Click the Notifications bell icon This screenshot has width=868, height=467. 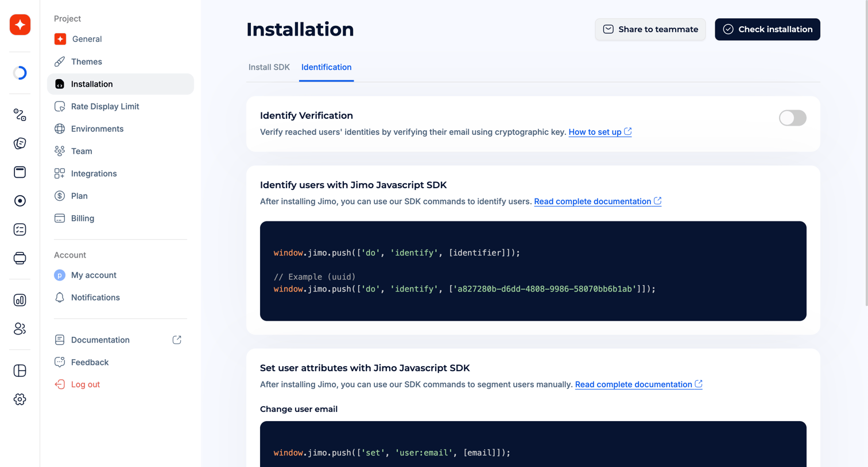pyautogui.click(x=60, y=297)
